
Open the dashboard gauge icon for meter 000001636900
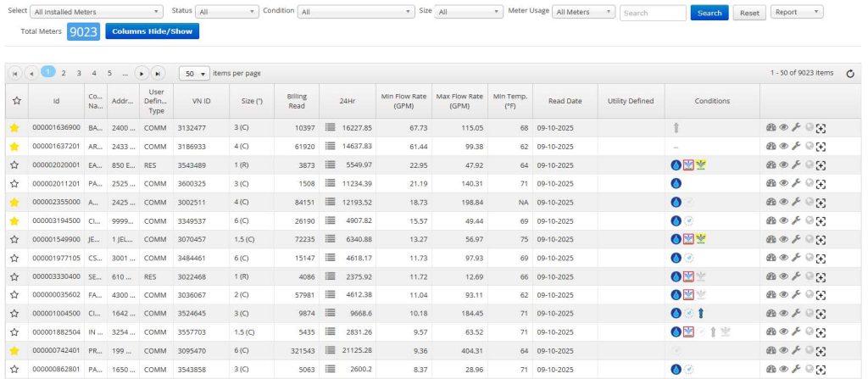[x=771, y=128]
